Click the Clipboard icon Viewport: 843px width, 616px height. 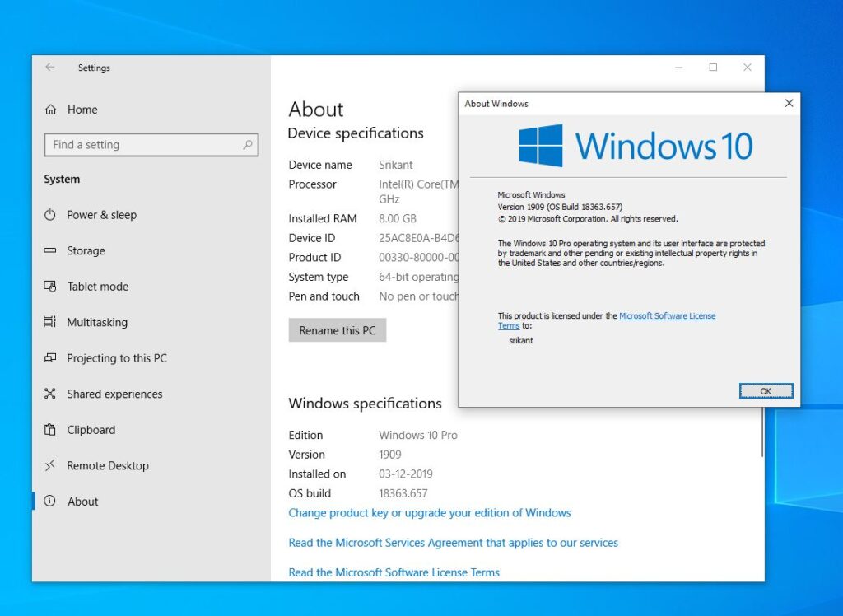coord(50,430)
